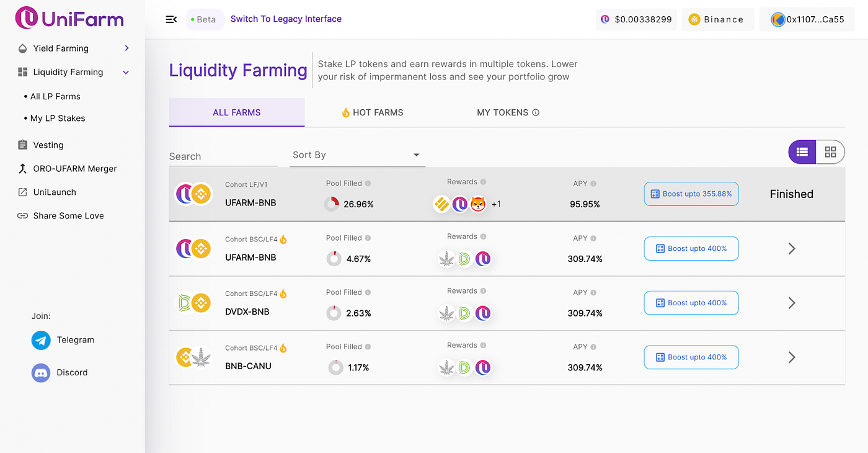Click the wallet address 0x1107...Ca55 button

click(x=808, y=19)
